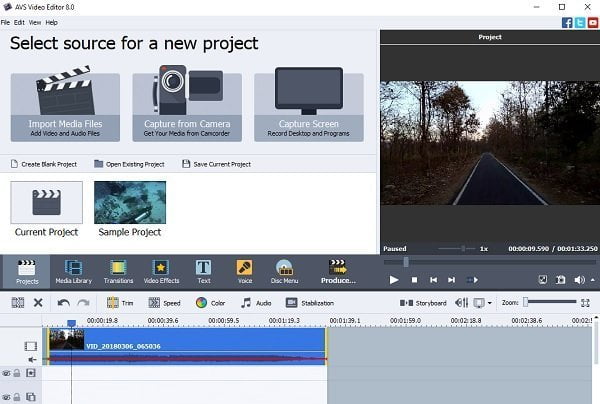Click the full screen preview icon

543,280
